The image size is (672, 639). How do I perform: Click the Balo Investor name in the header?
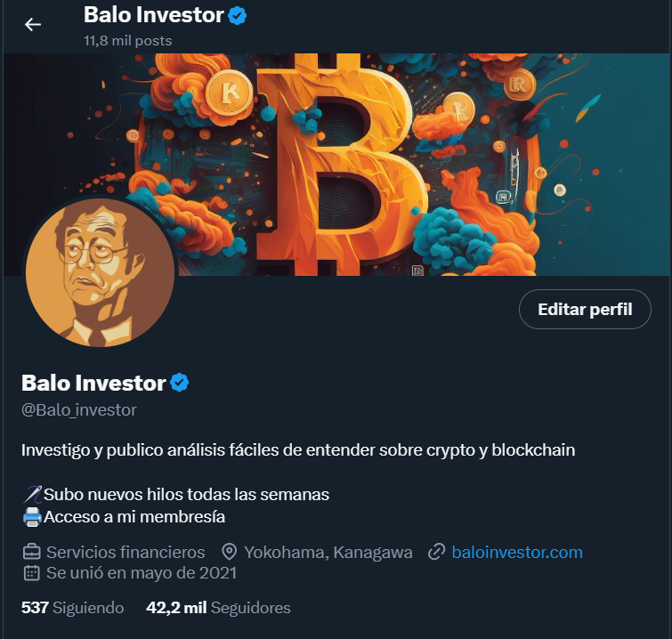tap(154, 15)
